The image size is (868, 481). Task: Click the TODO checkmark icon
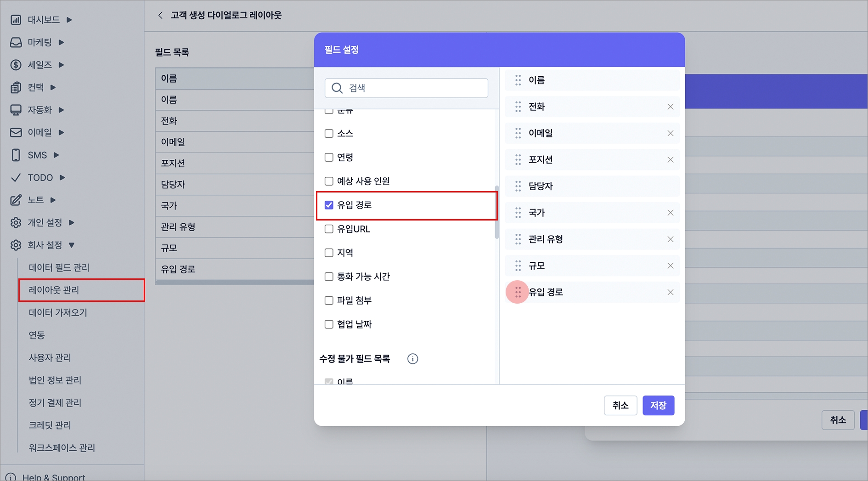click(x=16, y=177)
